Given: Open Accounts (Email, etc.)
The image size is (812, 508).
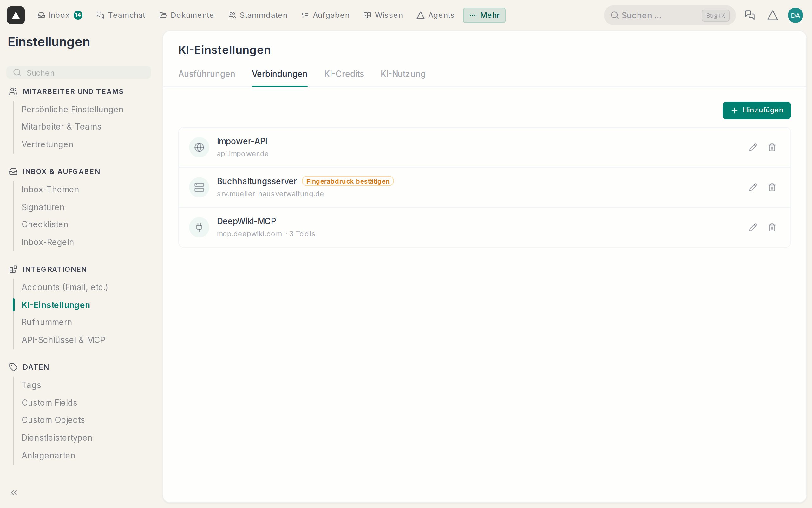Looking at the screenshot, I should (x=65, y=287).
